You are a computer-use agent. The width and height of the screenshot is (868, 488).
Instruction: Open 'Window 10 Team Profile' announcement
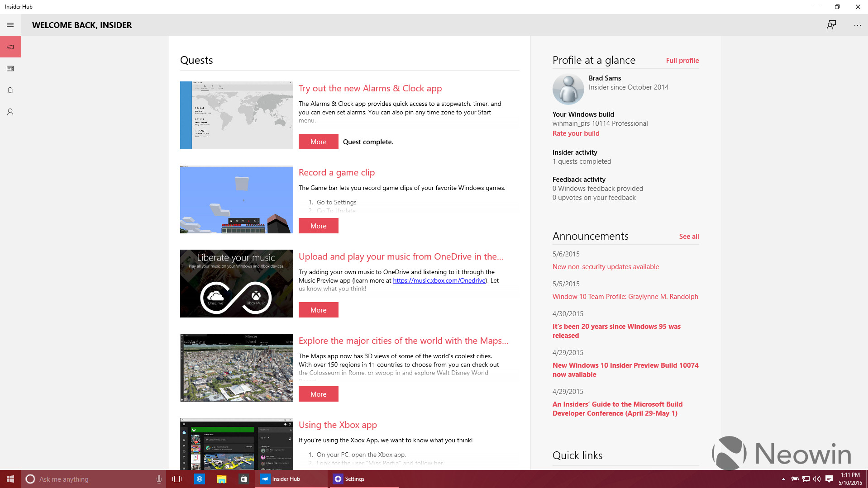coord(625,297)
